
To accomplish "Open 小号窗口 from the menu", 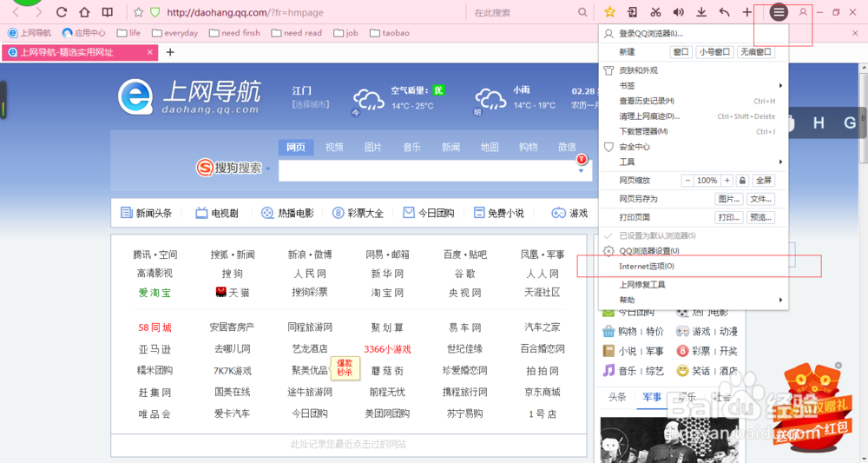I will click(x=714, y=52).
